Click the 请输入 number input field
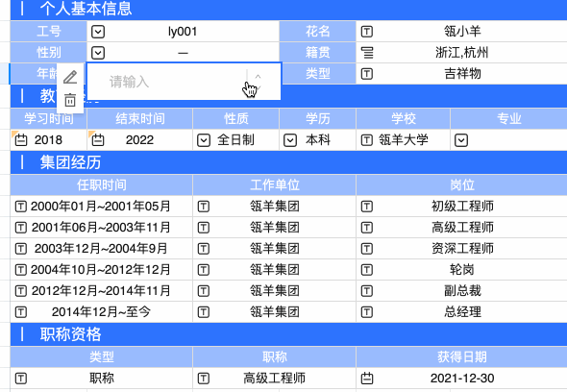Viewport: 567px width, 392px height. 184,82
